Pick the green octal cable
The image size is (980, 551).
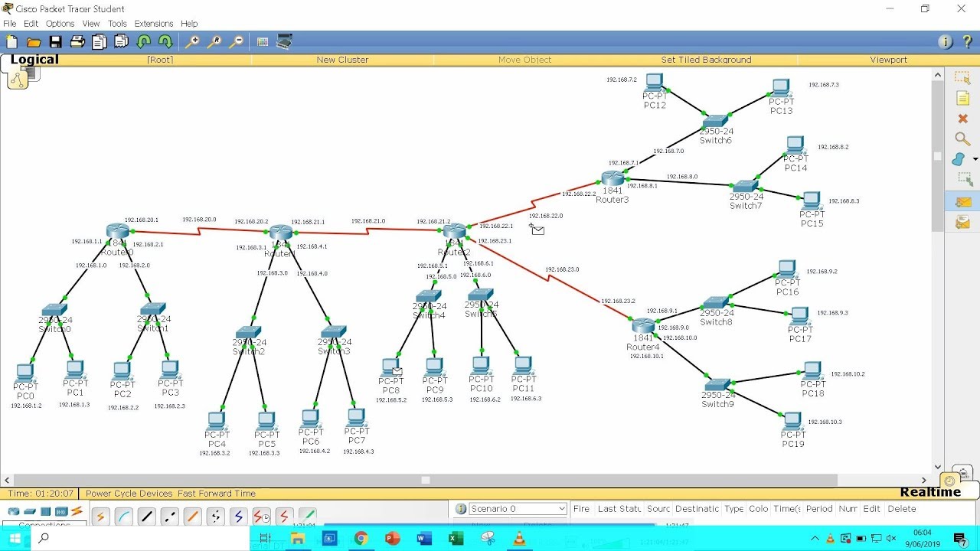click(x=307, y=517)
